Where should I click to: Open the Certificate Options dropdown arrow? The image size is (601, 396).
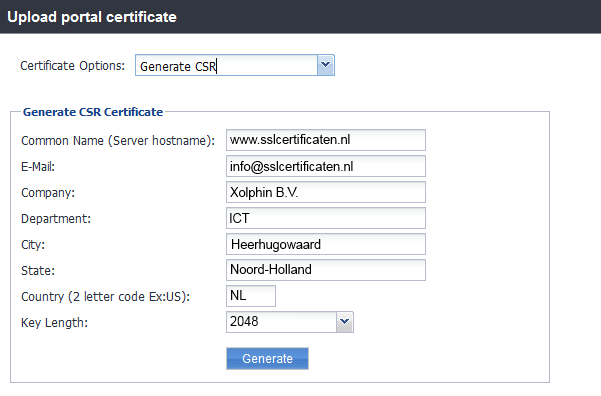click(x=326, y=65)
